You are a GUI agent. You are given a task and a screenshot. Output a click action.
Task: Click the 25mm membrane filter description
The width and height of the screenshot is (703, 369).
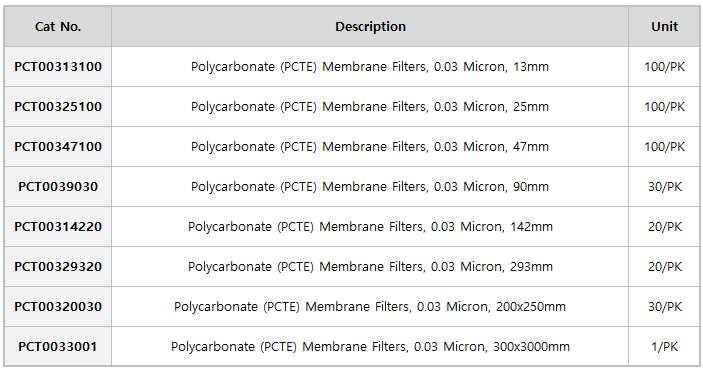point(370,107)
